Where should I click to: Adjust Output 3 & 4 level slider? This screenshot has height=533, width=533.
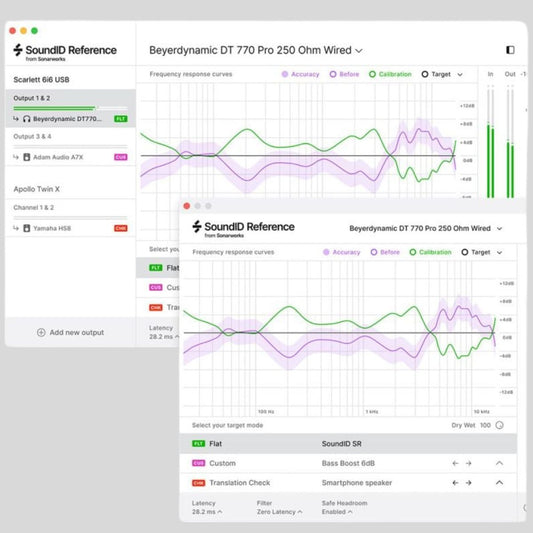70,147
